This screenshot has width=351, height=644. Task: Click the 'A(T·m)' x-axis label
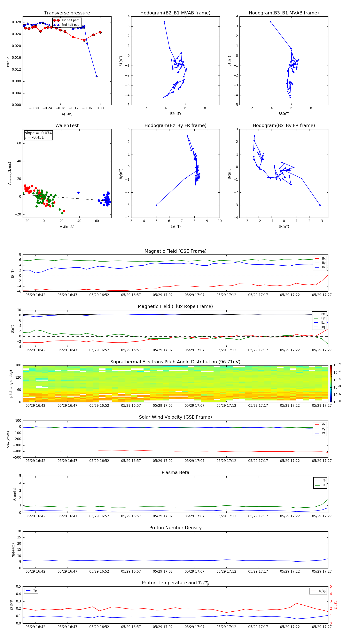tap(67, 114)
